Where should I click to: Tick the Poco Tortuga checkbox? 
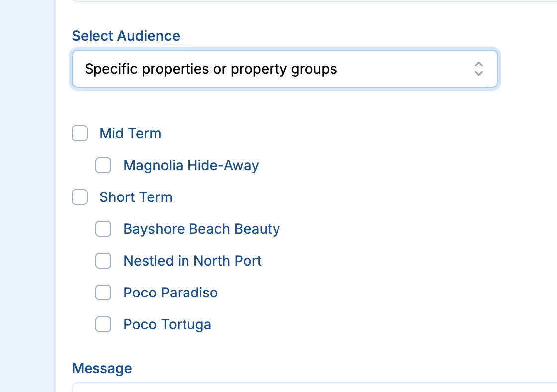[103, 324]
